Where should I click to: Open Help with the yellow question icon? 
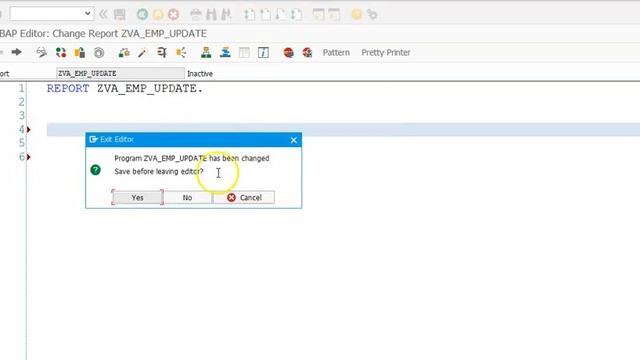tap(357, 15)
